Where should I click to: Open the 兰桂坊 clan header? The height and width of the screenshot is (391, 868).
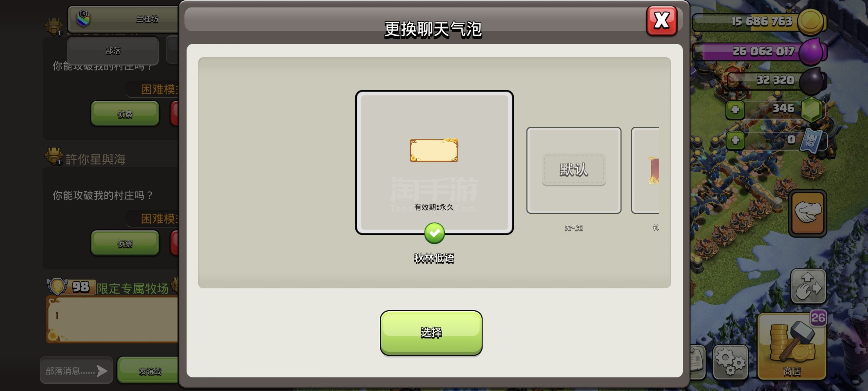pyautogui.click(x=123, y=19)
